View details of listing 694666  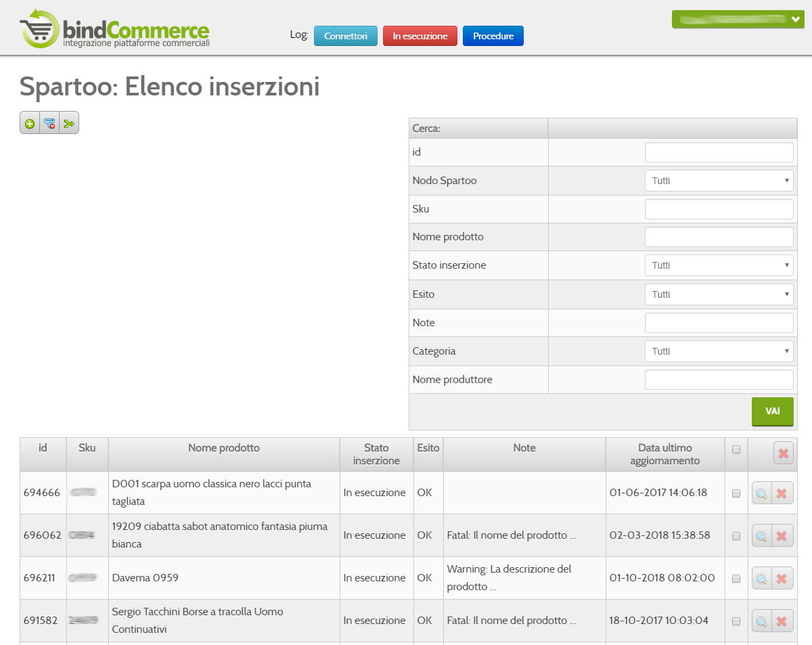762,493
